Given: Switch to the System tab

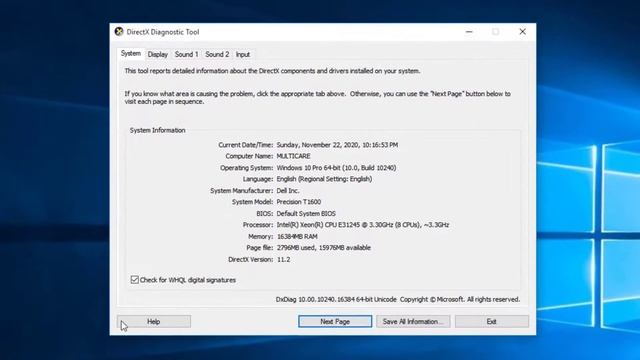Looking at the screenshot, I should click(131, 54).
